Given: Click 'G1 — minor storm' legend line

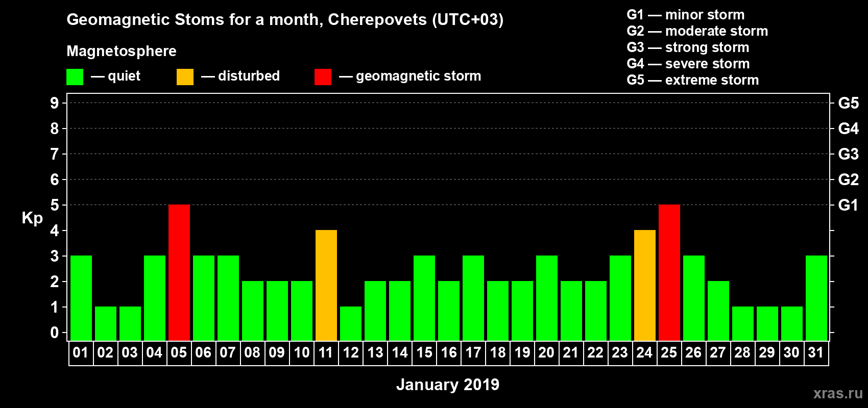Looking at the screenshot, I should tap(686, 15).
